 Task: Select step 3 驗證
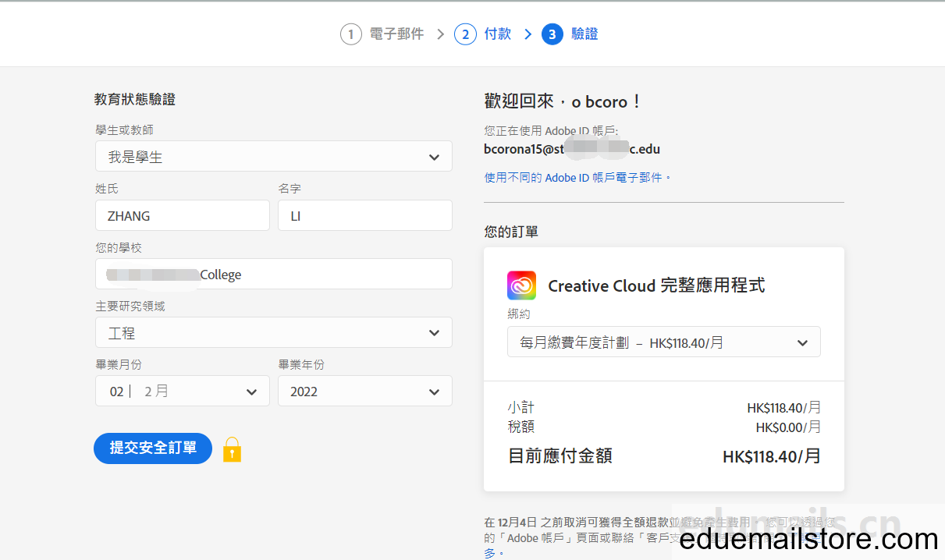point(570,34)
